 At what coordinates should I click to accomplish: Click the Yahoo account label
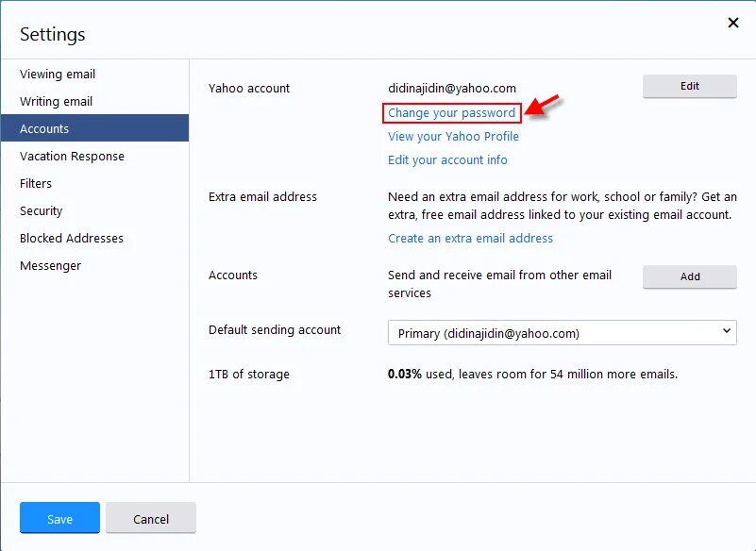(x=249, y=89)
